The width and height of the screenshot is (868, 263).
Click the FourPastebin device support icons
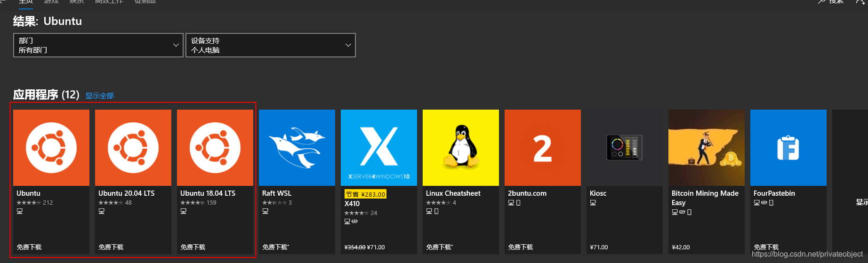764,203
